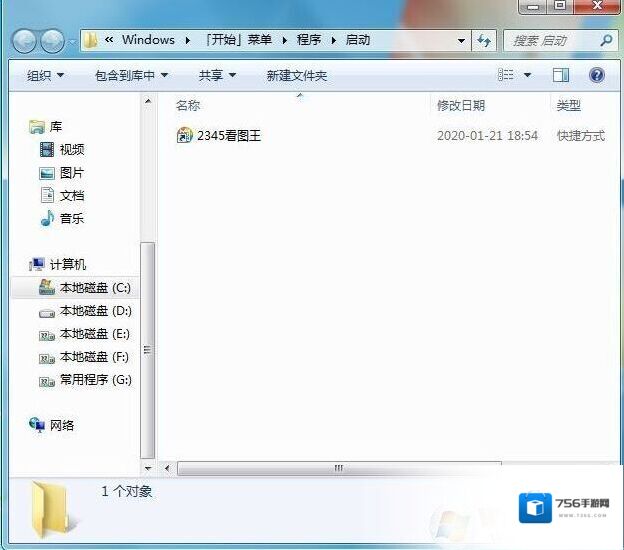
Task: Open the 共享 dropdown menu
Action: point(217,75)
